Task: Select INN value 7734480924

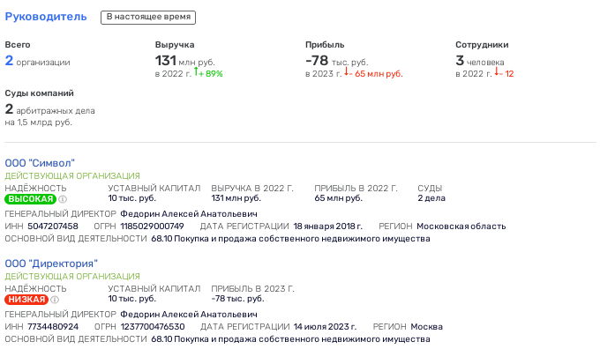Action: point(53,327)
